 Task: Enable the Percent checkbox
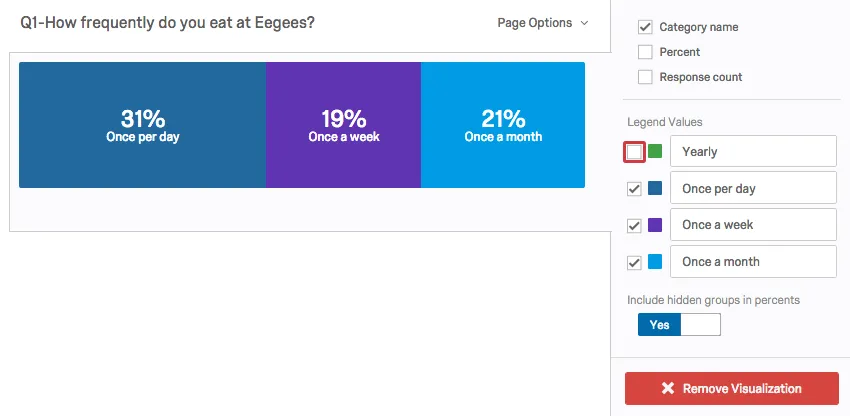(645, 52)
